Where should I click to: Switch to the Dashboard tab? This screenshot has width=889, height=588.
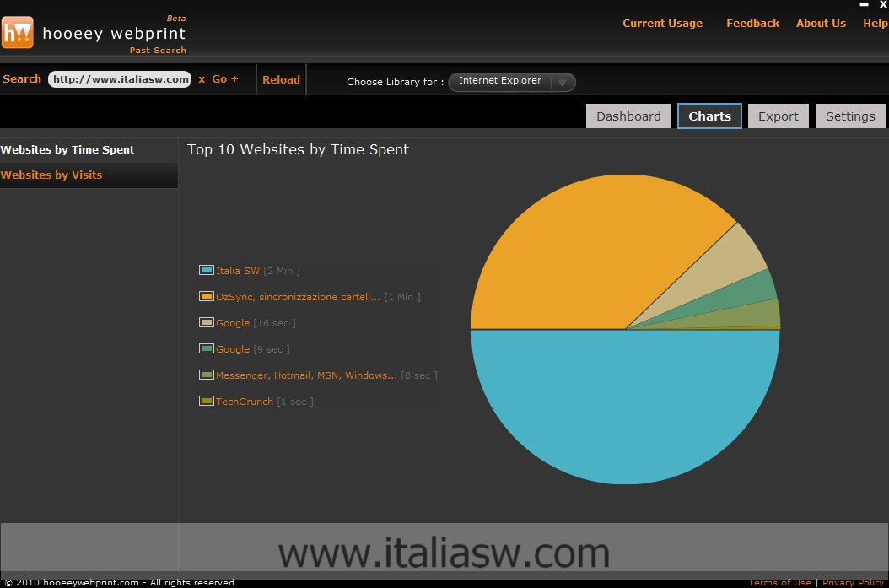click(628, 116)
